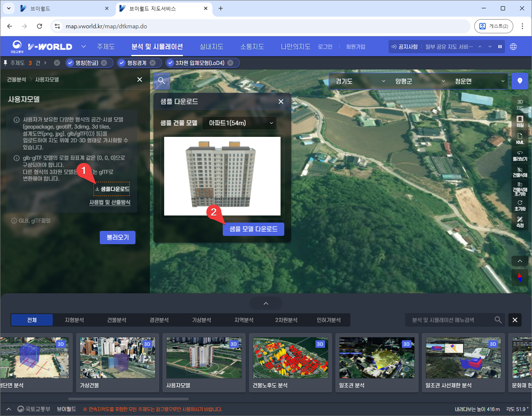Select the 건물분석 analysis tab
The image size is (532, 416).
(x=116, y=320)
